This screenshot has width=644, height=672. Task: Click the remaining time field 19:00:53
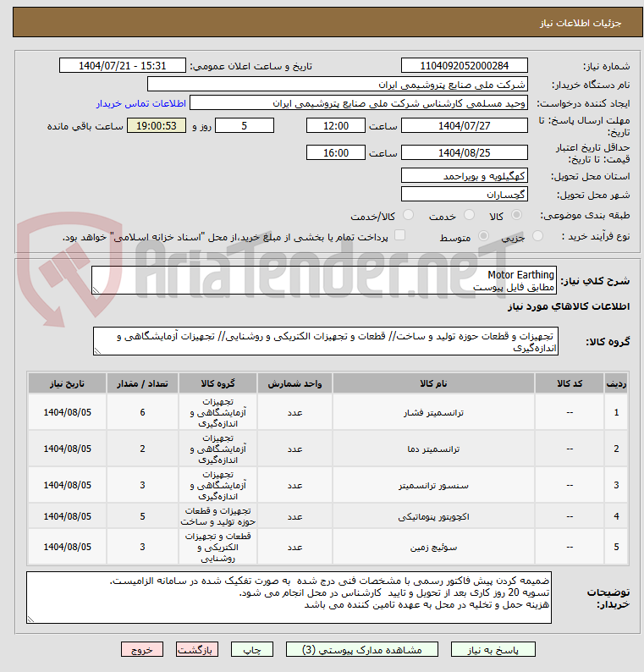(157, 125)
